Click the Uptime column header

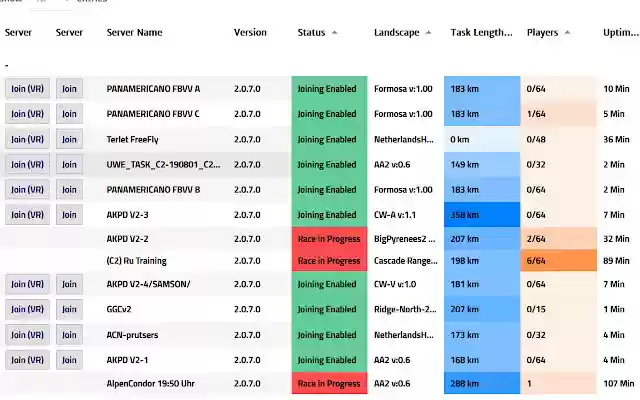(616, 33)
